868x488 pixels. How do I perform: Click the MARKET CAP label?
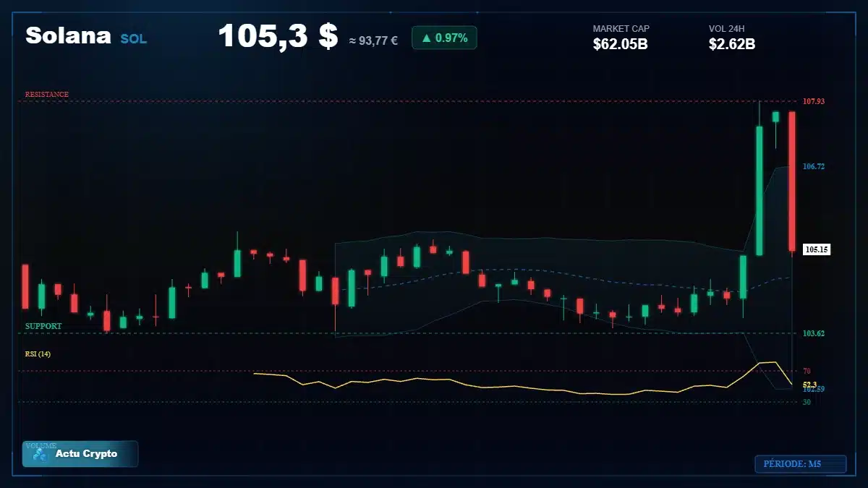pyautogui.click(x=621, y=29)
